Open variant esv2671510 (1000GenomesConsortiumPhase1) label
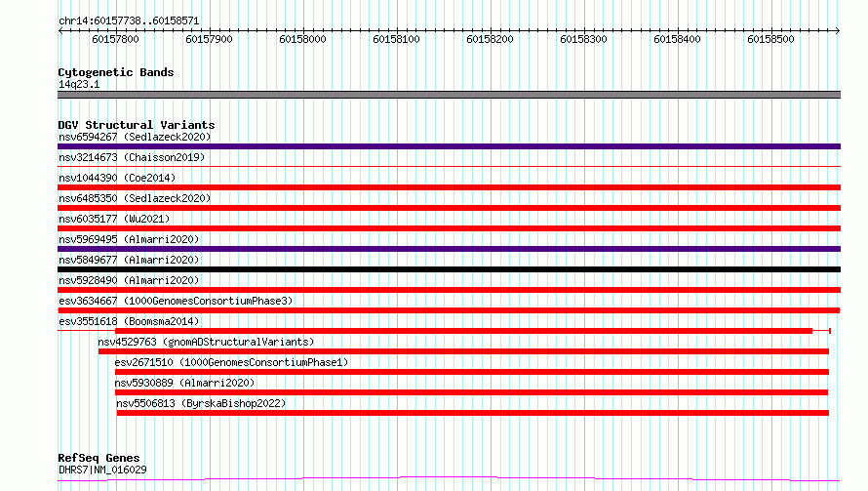Viewport: 868px width, 491px height. [231, 362]
